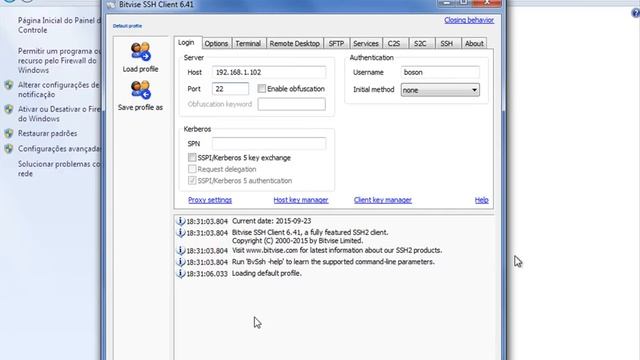Select the SFTP tab

tap(336, 43)
